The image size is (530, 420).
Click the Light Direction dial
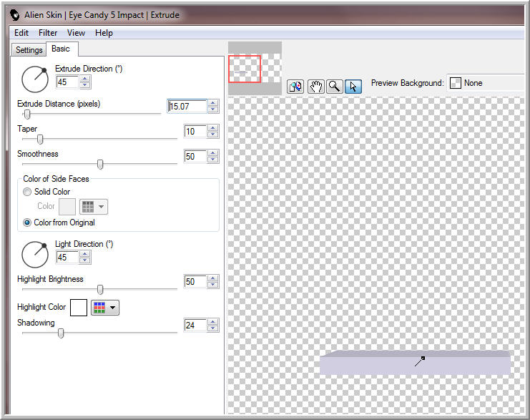(x=35, y=255)
